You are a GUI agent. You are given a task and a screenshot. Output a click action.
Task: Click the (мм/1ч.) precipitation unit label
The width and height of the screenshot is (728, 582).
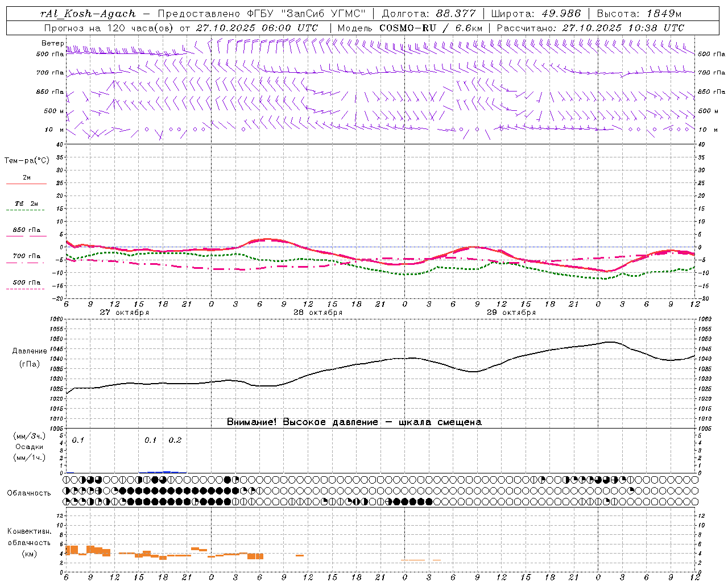(x=30, y=458)
